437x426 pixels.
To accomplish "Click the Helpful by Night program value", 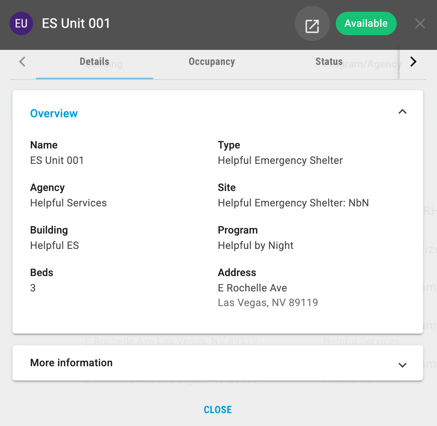I will [255, 246].
